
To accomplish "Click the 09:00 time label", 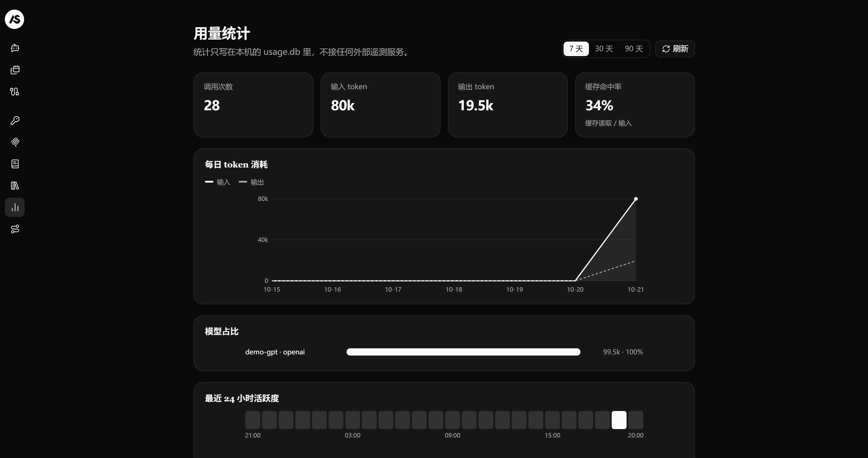I will [452, 435].
